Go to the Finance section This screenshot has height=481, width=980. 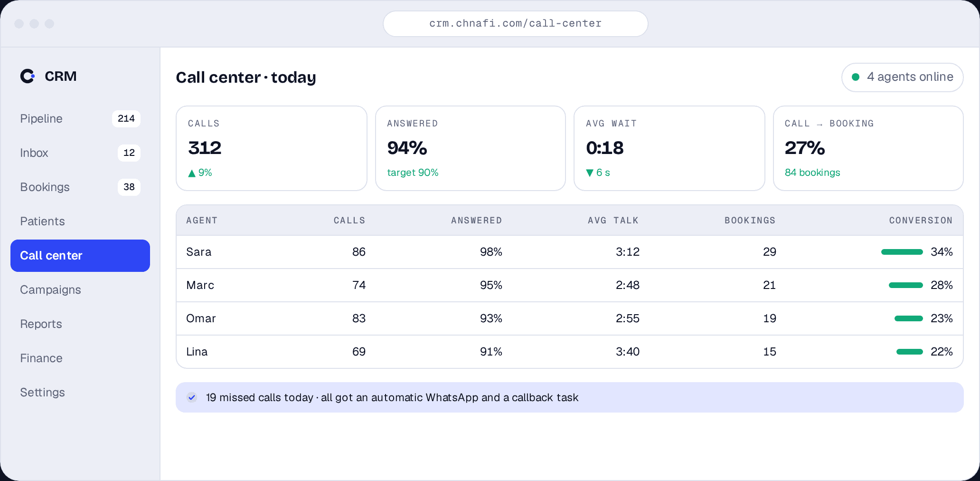[80, 358]
